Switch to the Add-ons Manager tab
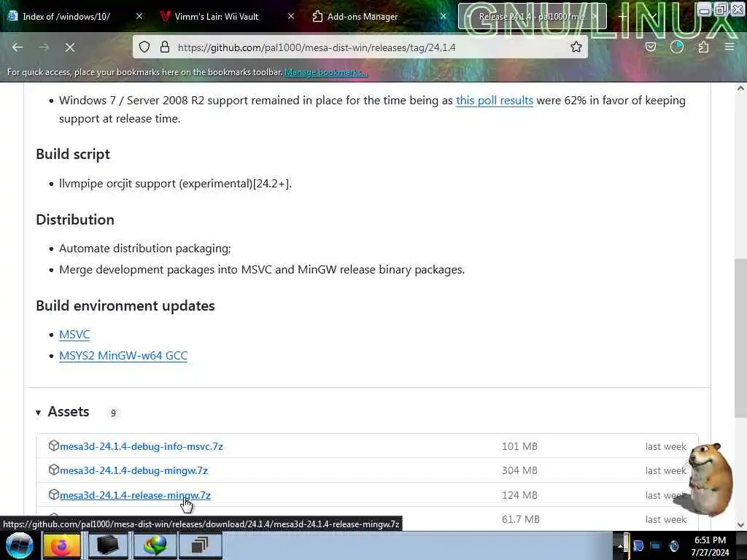This screenshot has height=560, width=747. (362, 16)
